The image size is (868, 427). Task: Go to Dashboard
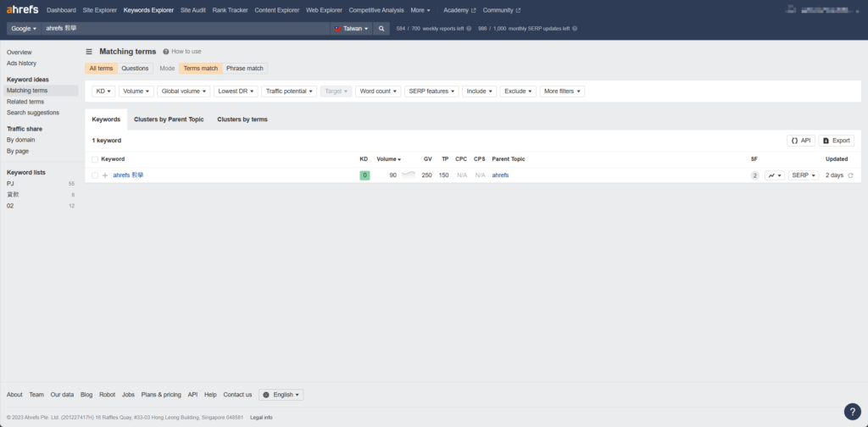[61, 10]
